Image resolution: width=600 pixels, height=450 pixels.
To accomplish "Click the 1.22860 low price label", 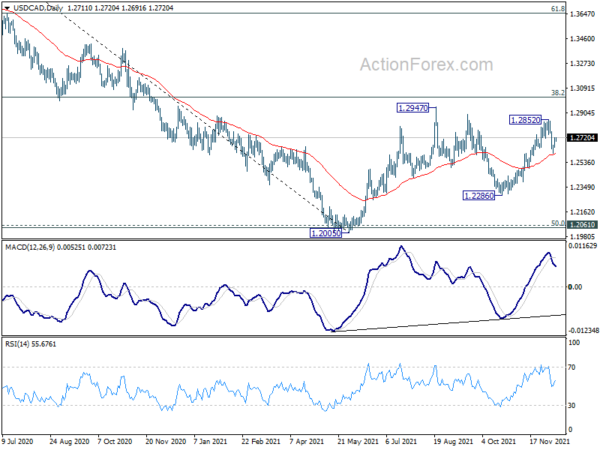I will pos(478,196).
